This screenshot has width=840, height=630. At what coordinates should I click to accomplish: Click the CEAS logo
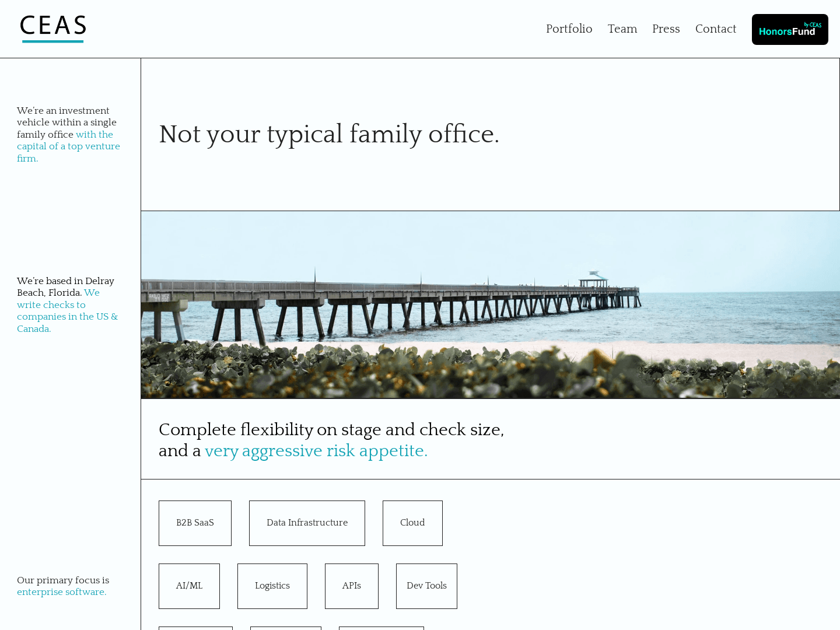tap(53, 29)
